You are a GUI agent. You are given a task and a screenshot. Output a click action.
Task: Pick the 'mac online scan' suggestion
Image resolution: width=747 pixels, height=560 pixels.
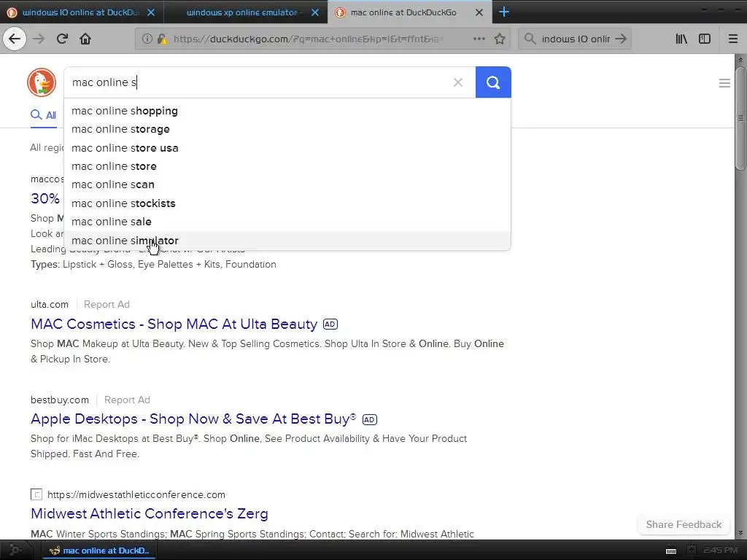tap(287, 184)
